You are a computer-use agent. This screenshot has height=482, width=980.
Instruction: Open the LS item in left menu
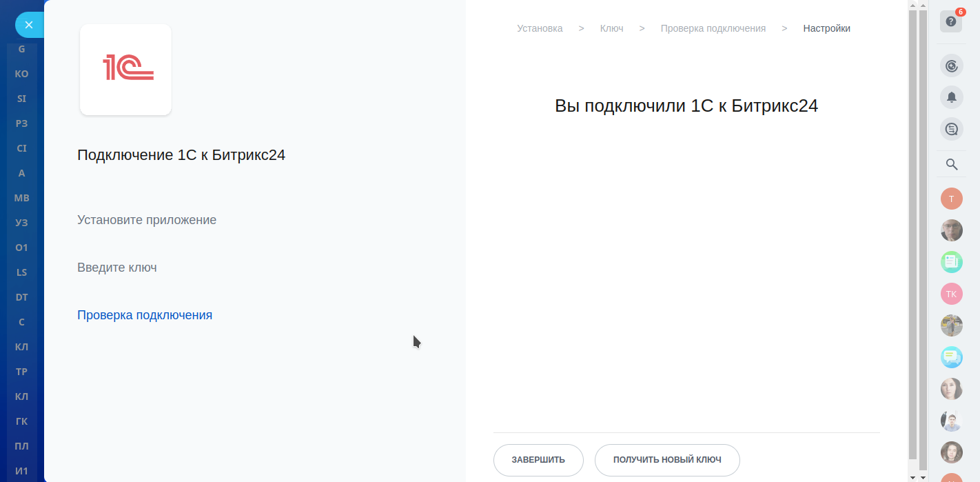click(x=21, y=272)
